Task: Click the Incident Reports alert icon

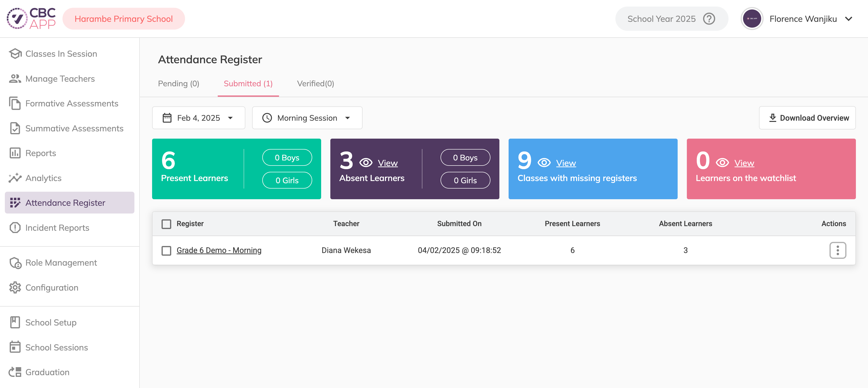Action: click(x=15, y=228)
